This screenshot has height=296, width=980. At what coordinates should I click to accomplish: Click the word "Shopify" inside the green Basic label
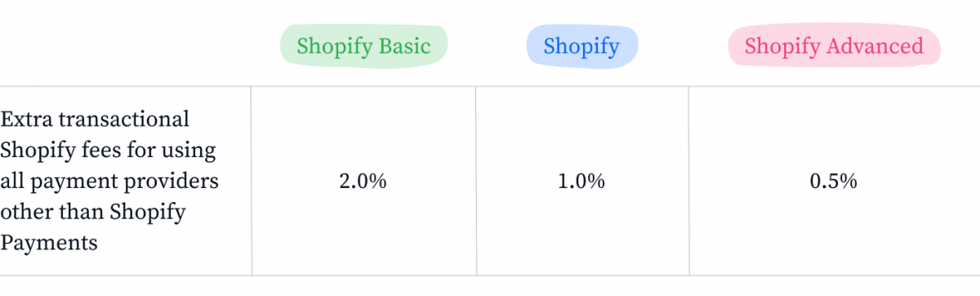coord(334,47)
